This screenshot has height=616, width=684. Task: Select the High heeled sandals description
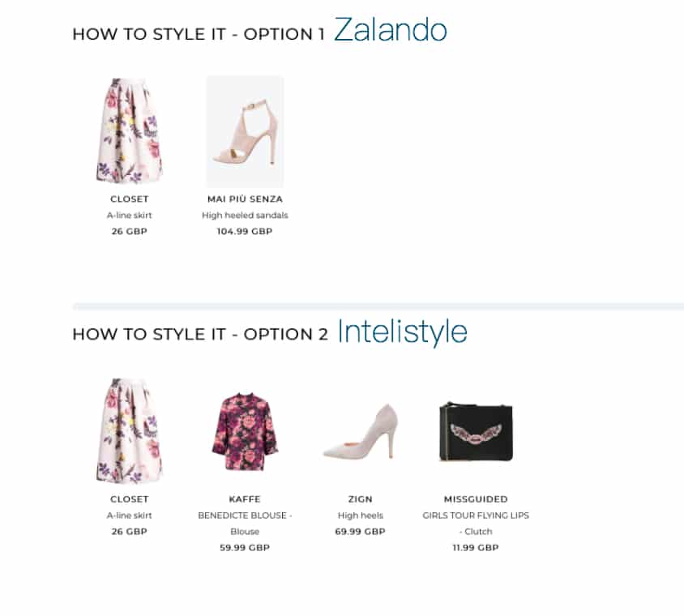[245, 215]
